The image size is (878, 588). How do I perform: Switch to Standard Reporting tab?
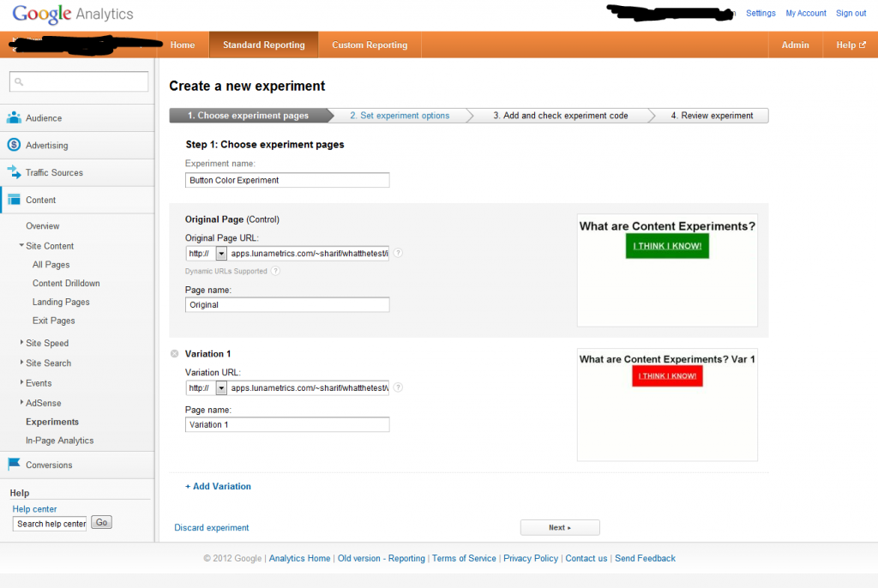click(x=264, y=45)
